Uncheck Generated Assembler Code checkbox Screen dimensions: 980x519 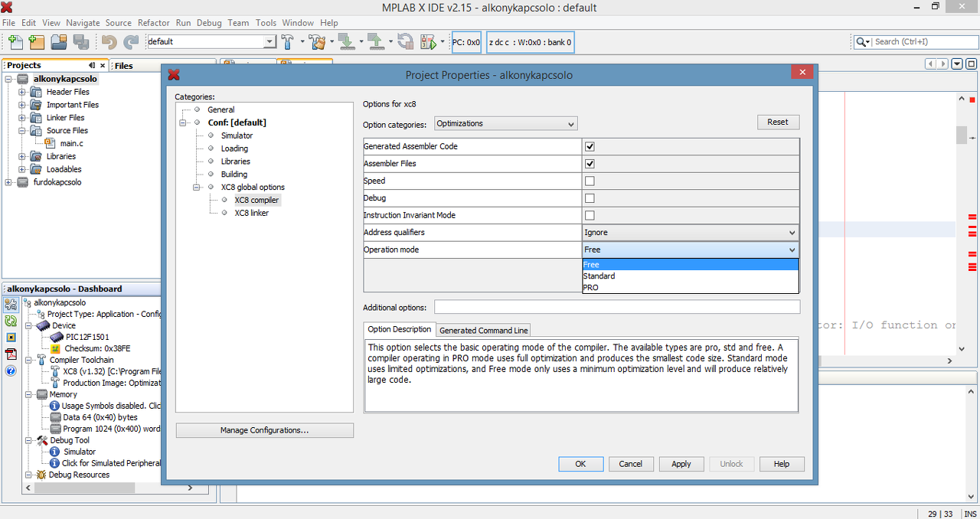[590, 146]
